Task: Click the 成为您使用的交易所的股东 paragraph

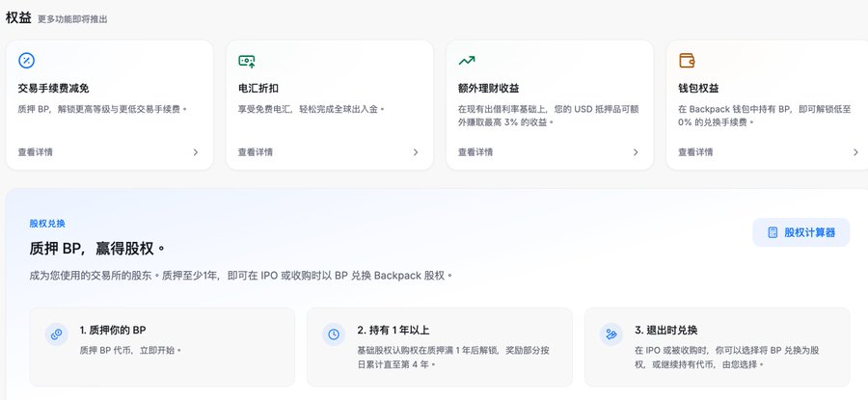Action: 241,275
